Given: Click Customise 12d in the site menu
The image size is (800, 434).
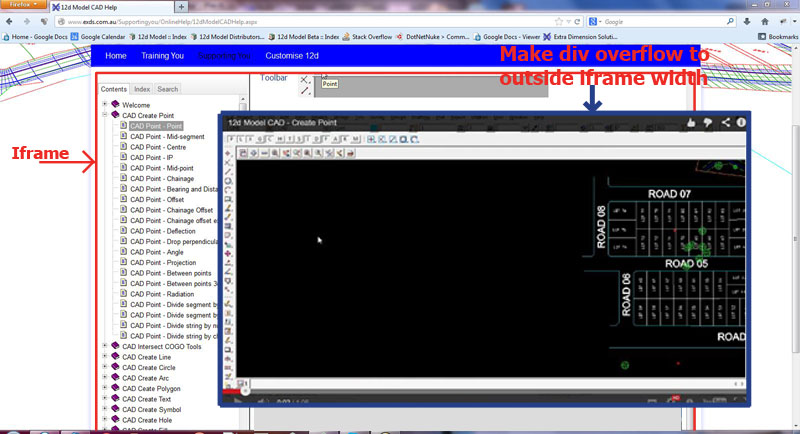Looking at the screenshot, I should click(292, 56).
